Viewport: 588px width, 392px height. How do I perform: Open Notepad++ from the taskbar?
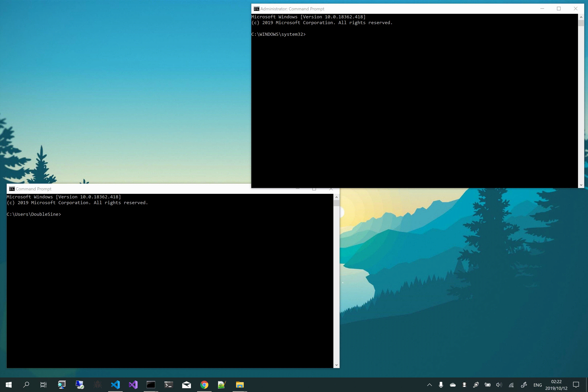222,385
